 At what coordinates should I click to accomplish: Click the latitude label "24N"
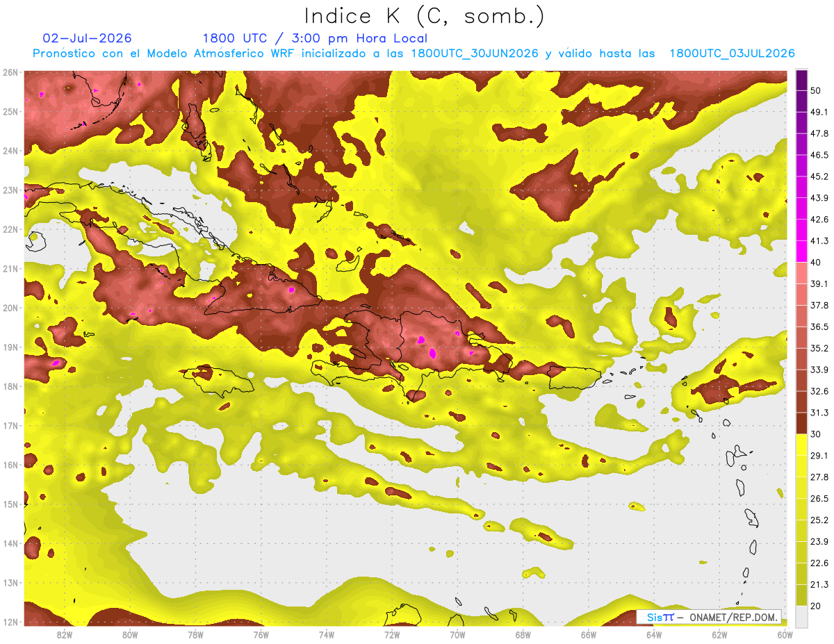(10, 151)
